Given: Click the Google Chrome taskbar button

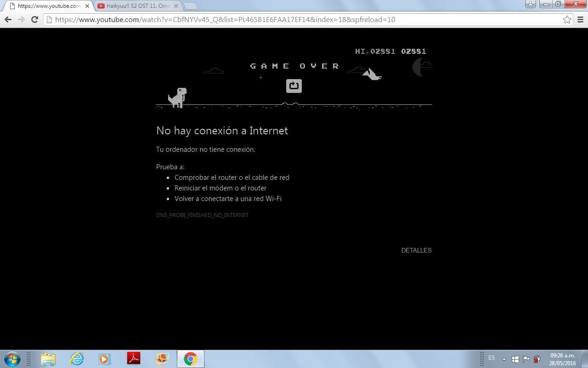Looking at the screenshot, I should click(191, 359).
